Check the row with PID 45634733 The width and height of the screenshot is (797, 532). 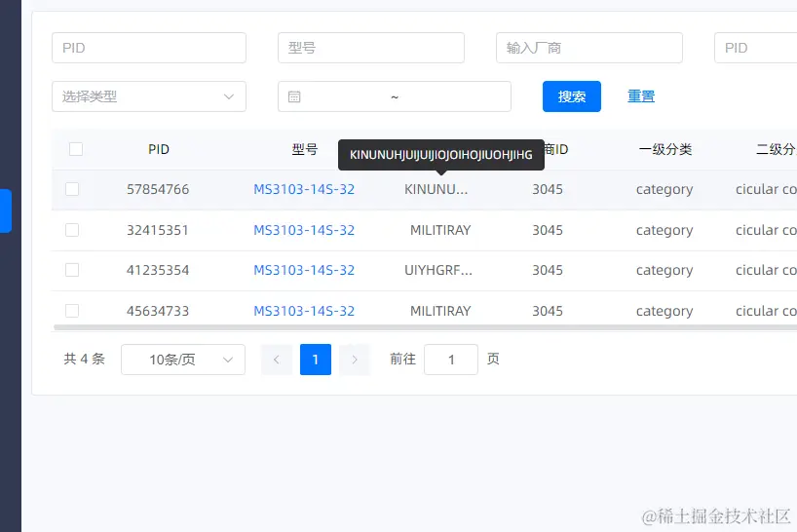click(x=72, y=311)
